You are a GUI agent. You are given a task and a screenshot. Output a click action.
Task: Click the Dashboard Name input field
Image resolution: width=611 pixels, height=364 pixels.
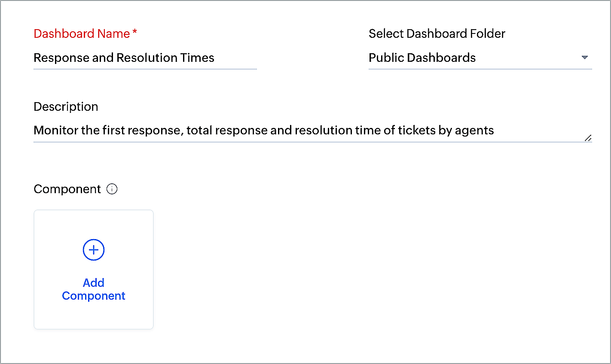[145, 58]
